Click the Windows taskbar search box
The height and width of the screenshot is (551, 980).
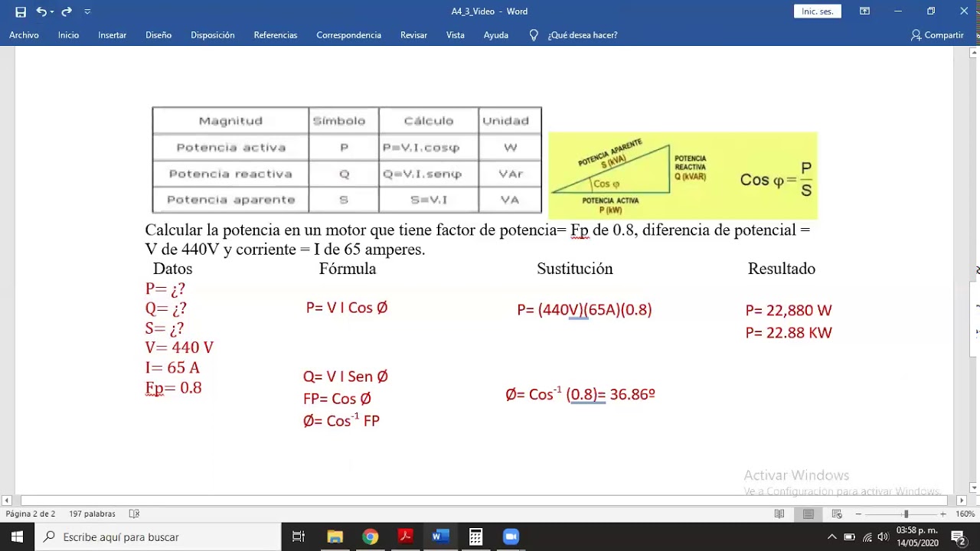click(158, 537)
